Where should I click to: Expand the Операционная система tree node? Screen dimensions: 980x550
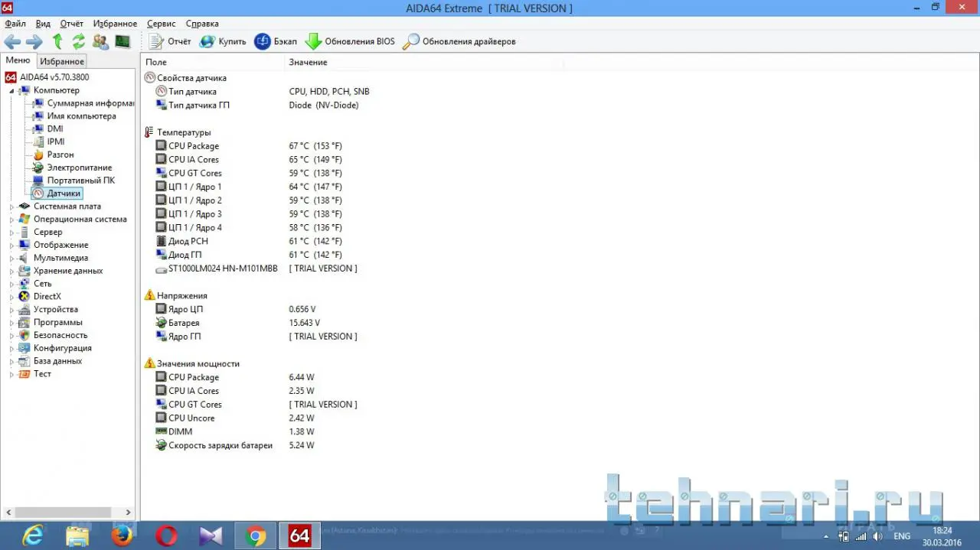point(11,220)
